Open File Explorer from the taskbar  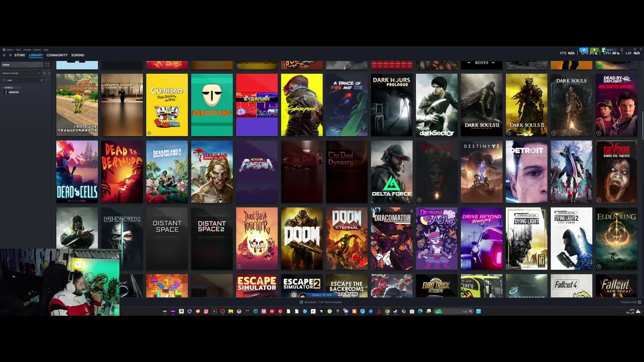pos(230,311)
